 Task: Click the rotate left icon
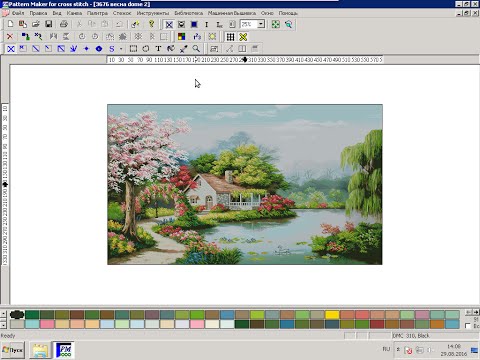(82, 37)
